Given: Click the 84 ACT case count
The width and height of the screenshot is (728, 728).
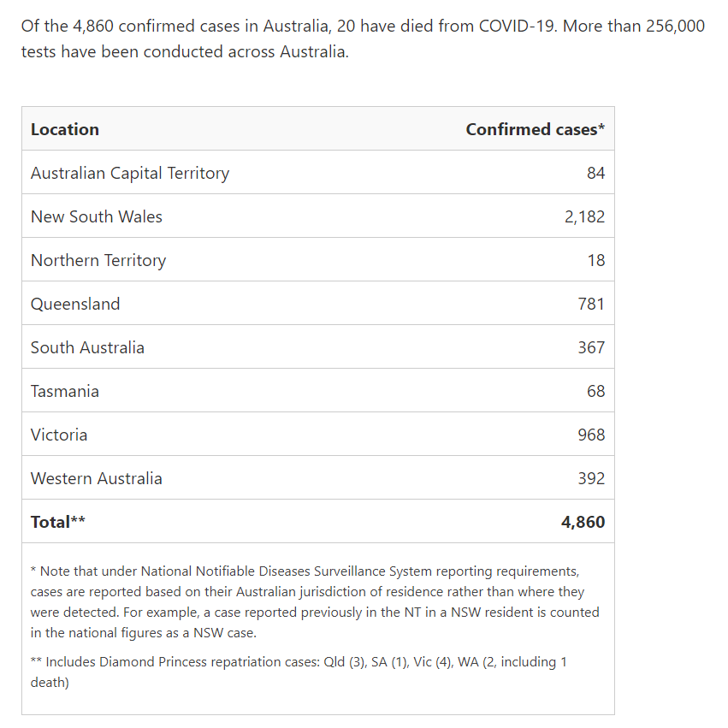Looking at the screenshot, I should point(595,173).
